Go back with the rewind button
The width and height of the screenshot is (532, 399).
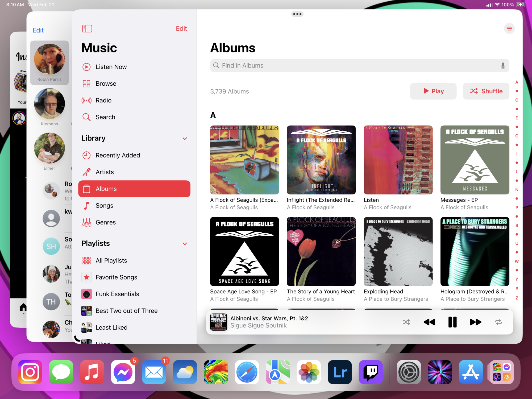click(429, 322)
